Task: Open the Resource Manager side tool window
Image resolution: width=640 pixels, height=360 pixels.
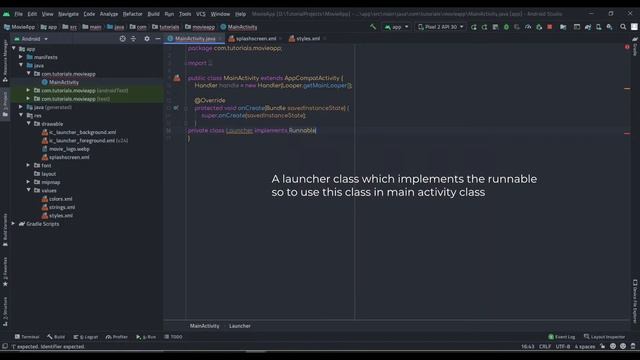Action: (x=5, y=60)
